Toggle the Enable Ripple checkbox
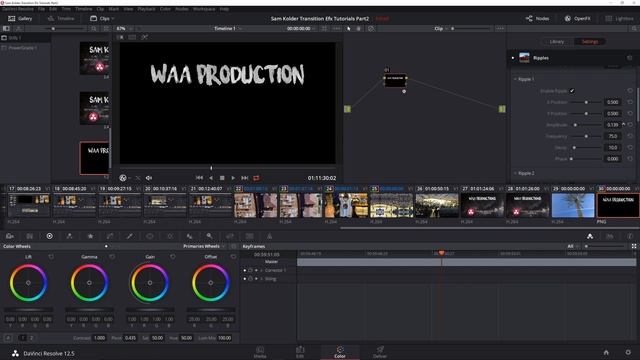This screenshot has height=360, width=640. pos(572,91)
